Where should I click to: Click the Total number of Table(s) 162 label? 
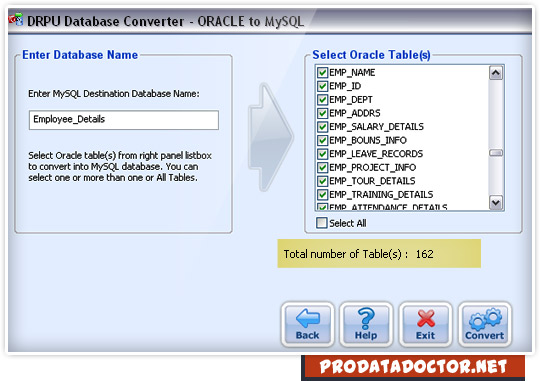359,254
